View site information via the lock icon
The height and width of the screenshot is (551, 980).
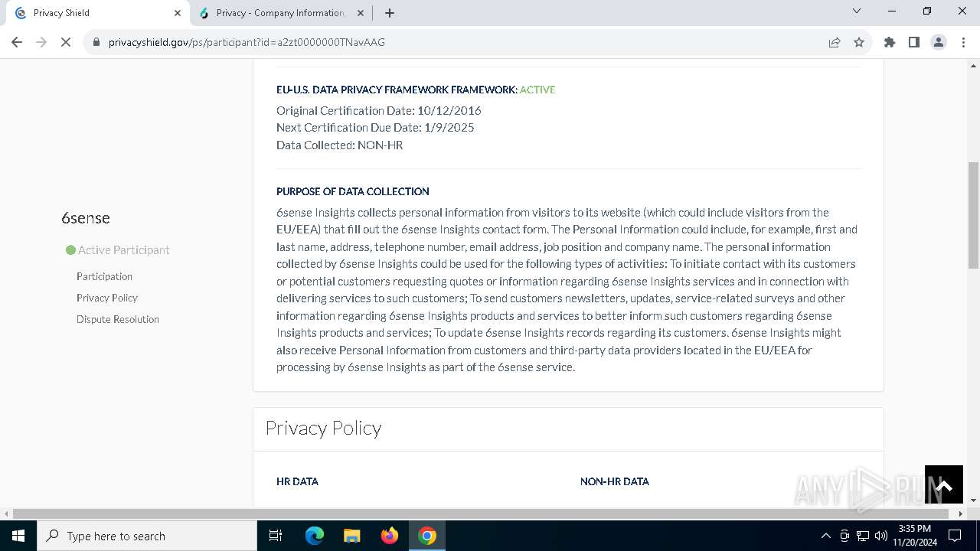pos(96,42)
